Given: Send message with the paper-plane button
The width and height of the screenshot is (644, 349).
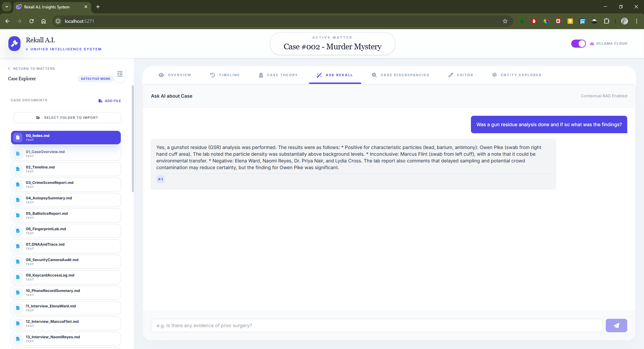Looking at the screenshot, I should tap(616, 326).
